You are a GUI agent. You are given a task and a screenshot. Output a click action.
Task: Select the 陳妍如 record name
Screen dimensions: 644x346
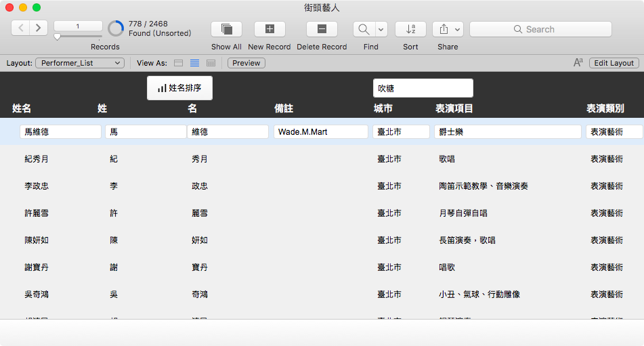click(37, 240)
